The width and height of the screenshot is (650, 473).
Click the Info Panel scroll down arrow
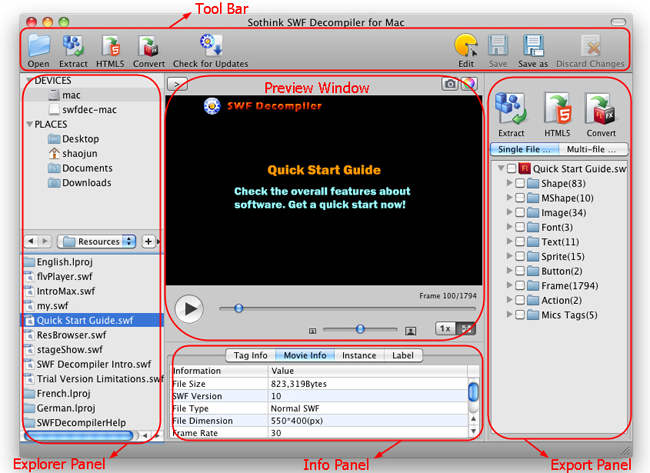coord(473,431)
